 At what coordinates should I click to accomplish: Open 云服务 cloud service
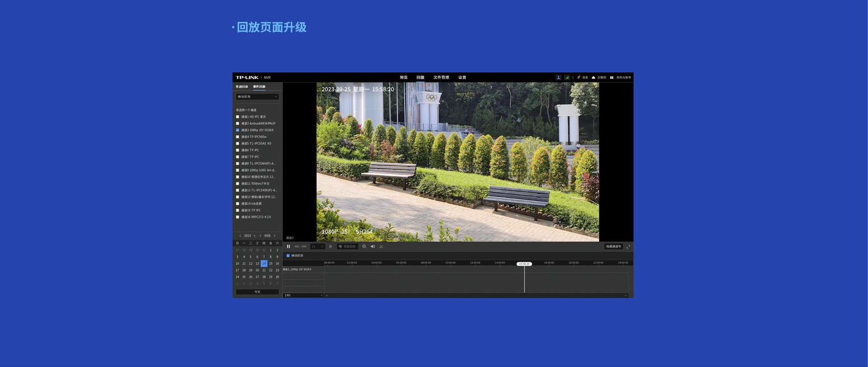[x=599, y=77]
